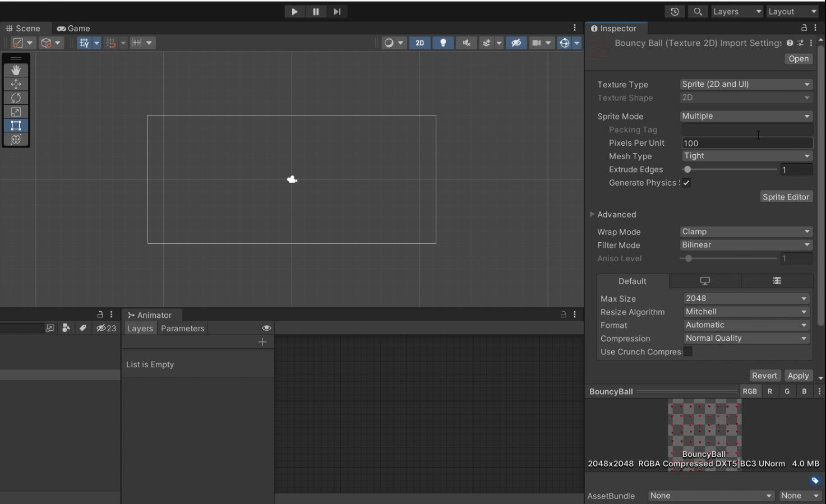
Task: Click the Pixels Per Unit field
Action: tap(746, 143)
